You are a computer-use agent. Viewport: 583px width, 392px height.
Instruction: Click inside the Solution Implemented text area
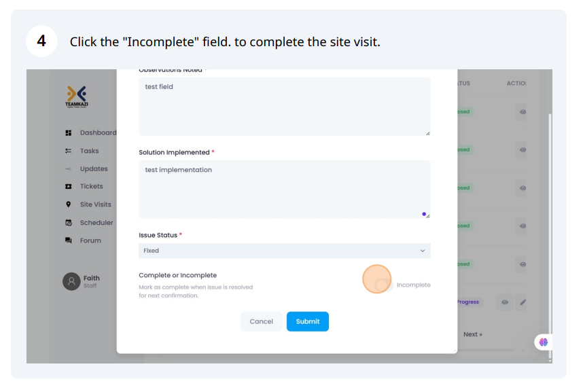[x=285, y=190]
